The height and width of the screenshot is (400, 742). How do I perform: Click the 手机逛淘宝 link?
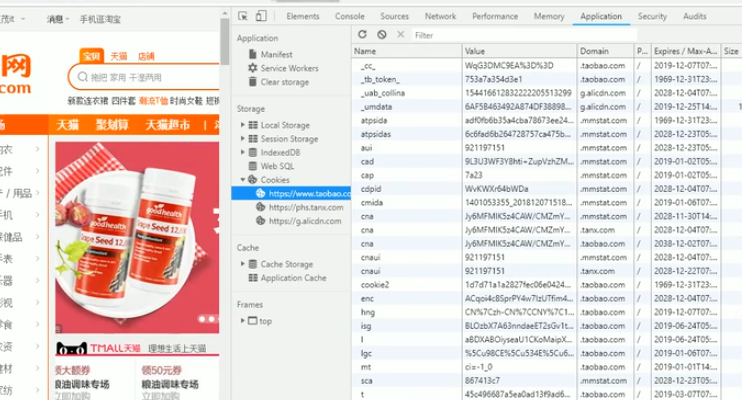[100, 19]
